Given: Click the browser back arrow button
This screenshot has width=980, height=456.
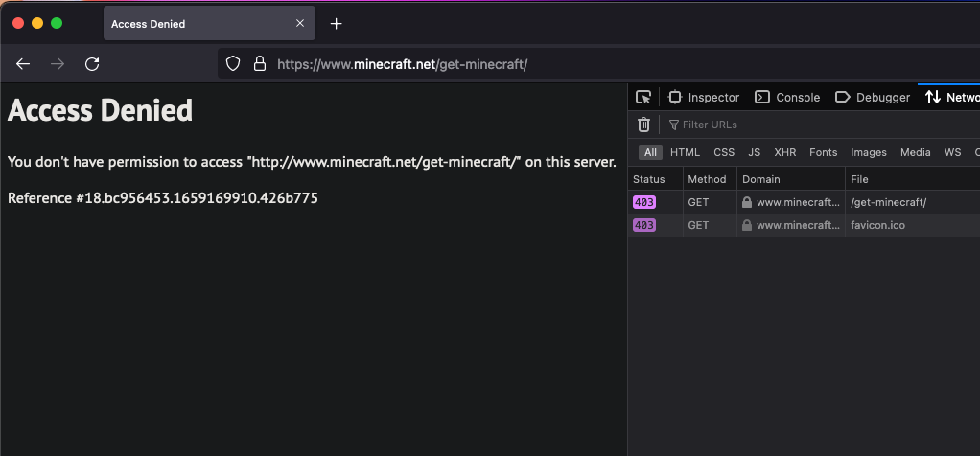Looking at the screenshot, I should click(23, 64).
